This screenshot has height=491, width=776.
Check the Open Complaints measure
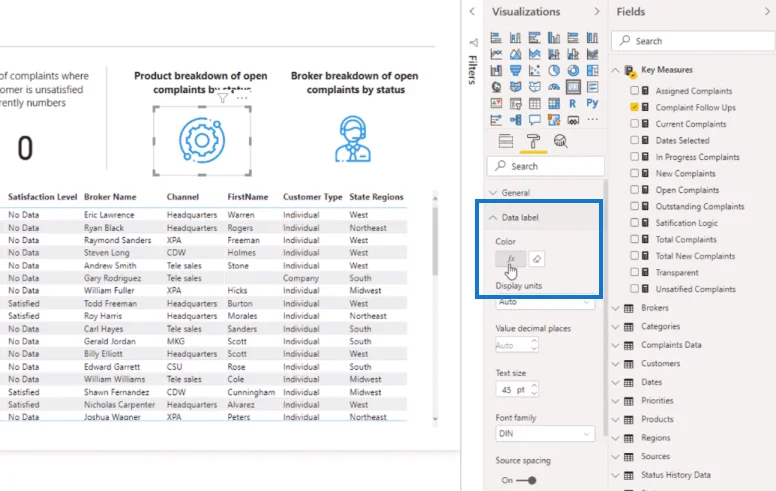click(x=634, y=190)
